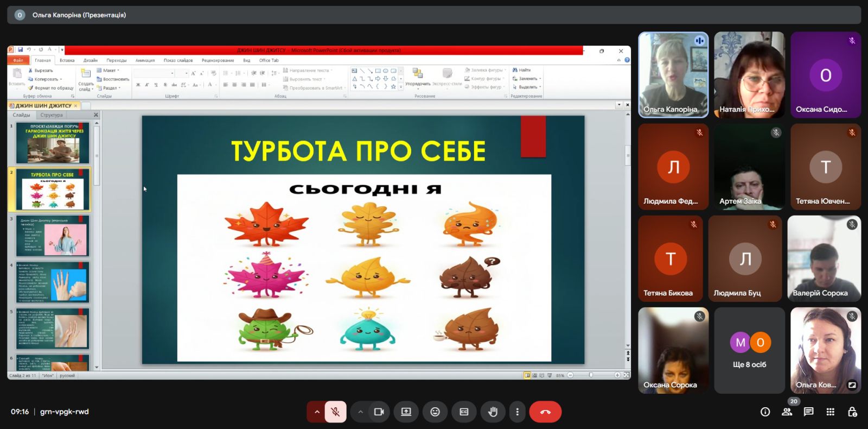Open the chat with everyone panel
Image resolution: width=868 pixels, height=429 pixels.
[x=808, y=412]
